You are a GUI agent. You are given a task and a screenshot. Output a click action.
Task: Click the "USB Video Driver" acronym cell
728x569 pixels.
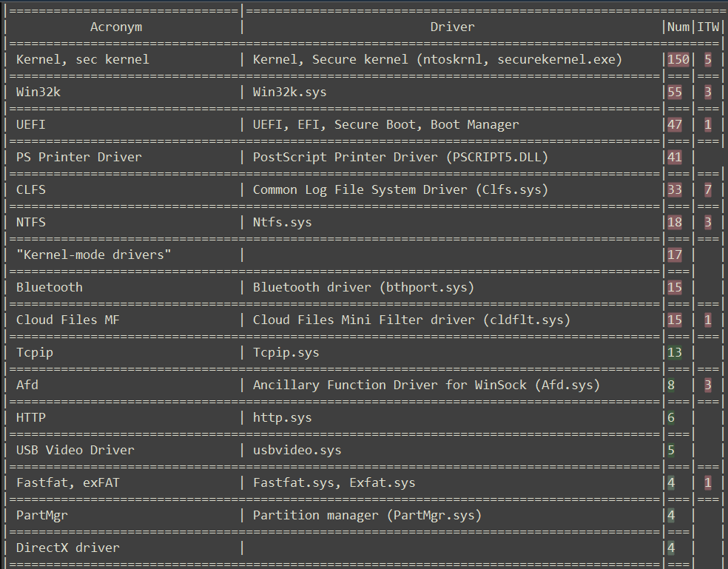[75, 450]
